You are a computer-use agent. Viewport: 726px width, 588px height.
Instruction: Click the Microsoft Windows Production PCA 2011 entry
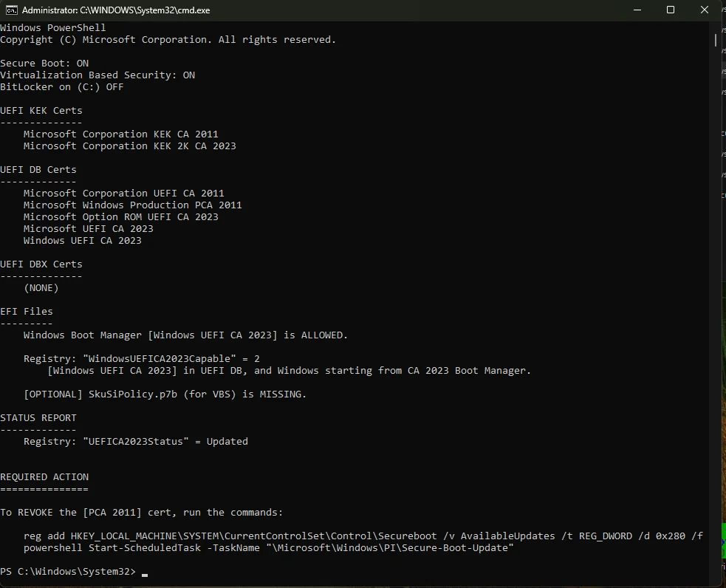pyautogui.click(x=132, y=205)
